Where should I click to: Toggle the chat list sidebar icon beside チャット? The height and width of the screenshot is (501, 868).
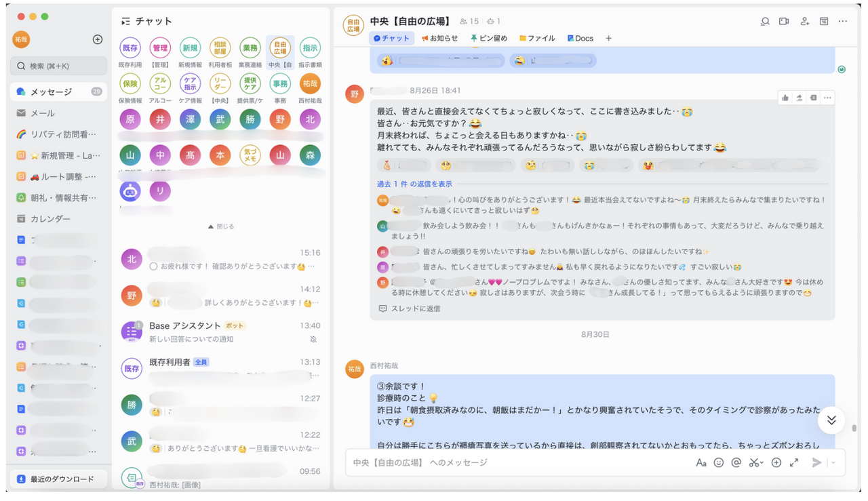click(125, 21)
